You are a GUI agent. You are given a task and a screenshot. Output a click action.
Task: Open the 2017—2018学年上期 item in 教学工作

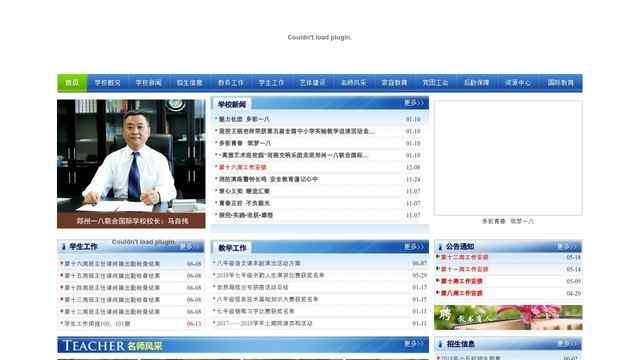point(264,323)
